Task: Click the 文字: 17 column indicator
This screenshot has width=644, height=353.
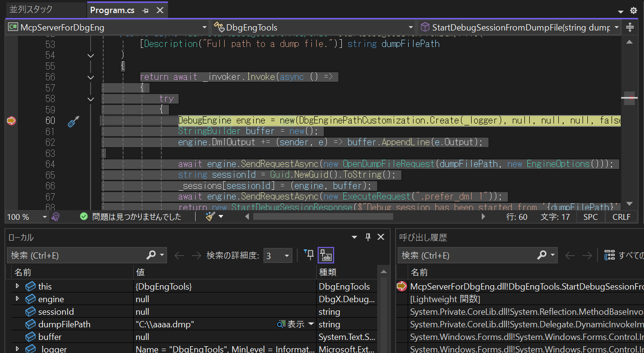Action: [x=555, y=217]
